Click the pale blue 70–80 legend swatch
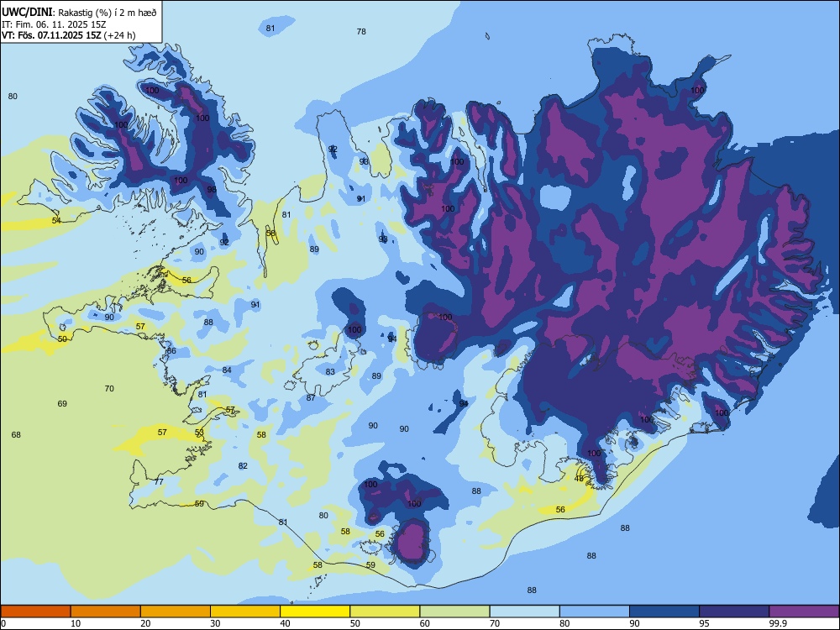The image size is (840, 630). [x=524, y=612]
